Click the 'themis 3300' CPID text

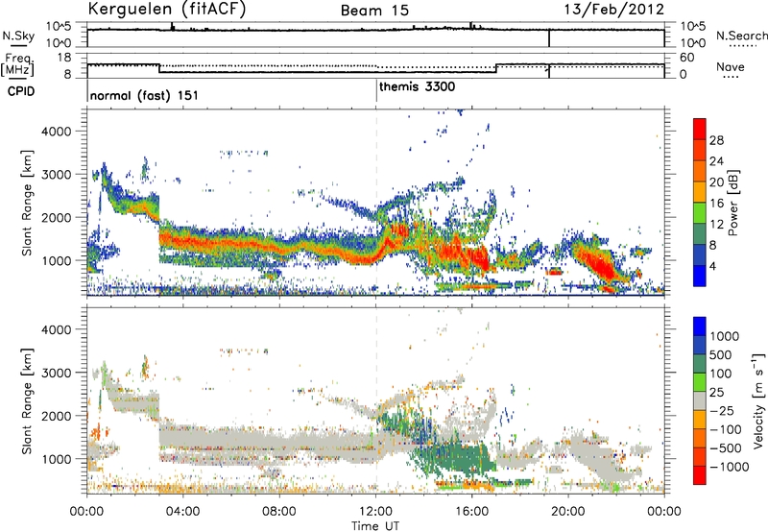click(418, 86)
